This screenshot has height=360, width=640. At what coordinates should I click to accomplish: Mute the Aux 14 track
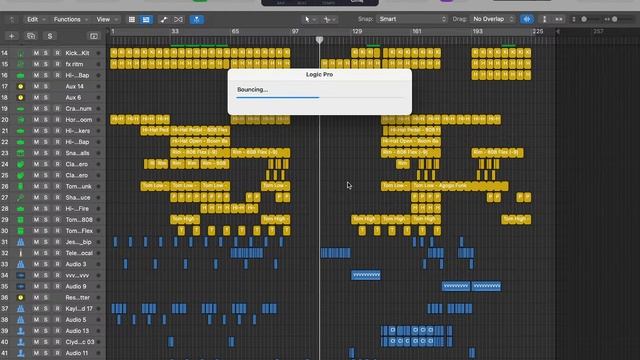36,87
